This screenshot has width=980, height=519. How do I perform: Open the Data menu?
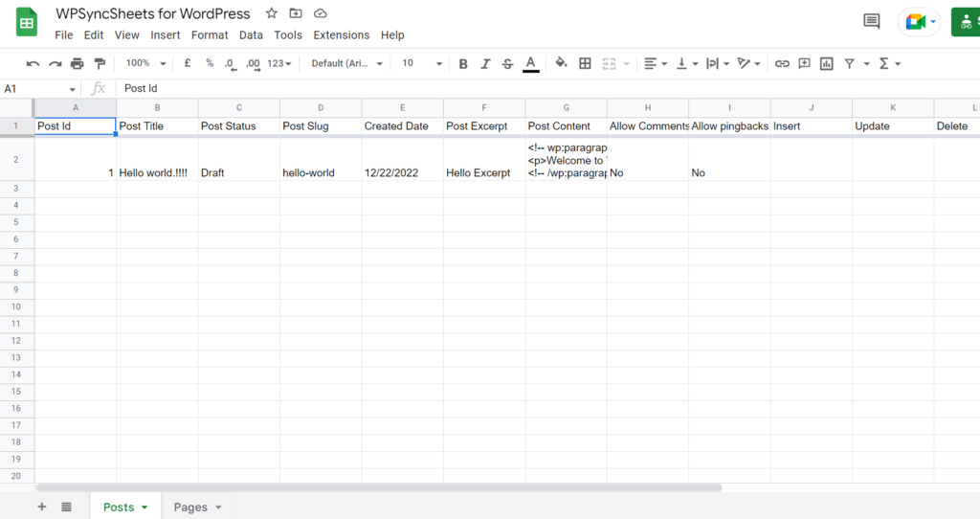pyautogui.click(x=251, y=35)
